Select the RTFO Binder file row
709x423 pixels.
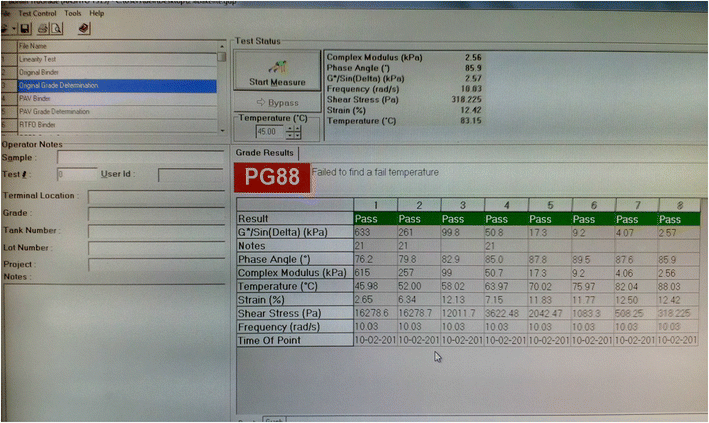coord(117,125)
